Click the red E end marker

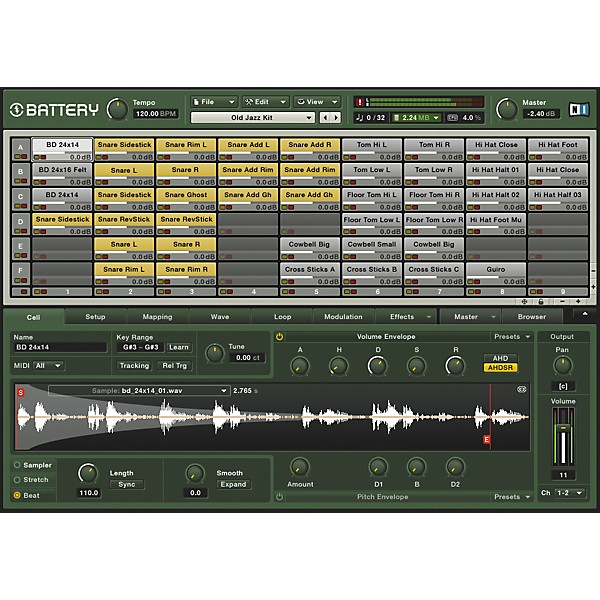click(x=486, y=439)
